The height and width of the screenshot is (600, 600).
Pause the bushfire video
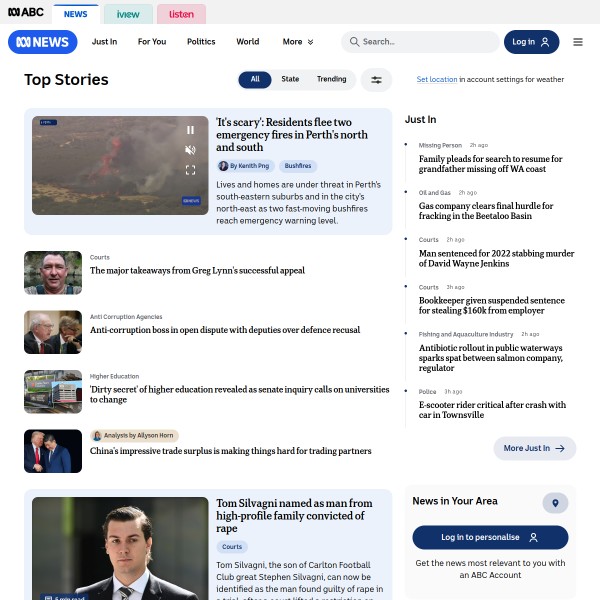190,130
